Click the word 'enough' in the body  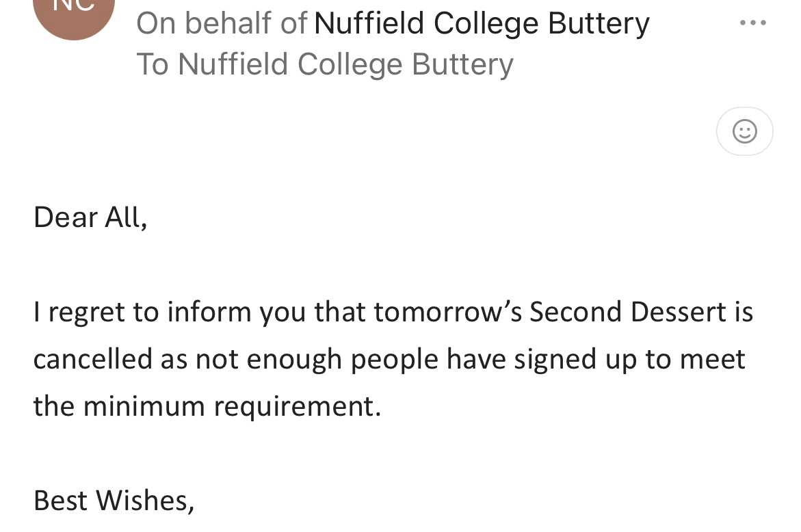[293, 359]
